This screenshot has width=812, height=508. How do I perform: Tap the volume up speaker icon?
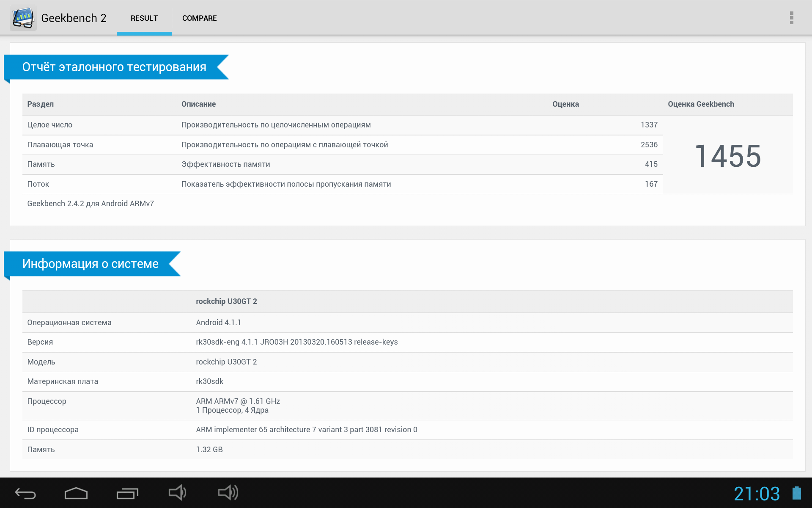(228, 493)
